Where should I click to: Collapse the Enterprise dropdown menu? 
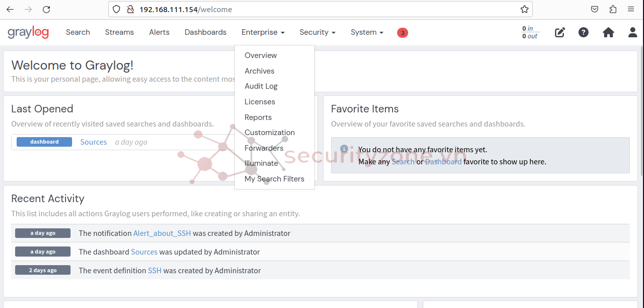(x=263, y=32)
